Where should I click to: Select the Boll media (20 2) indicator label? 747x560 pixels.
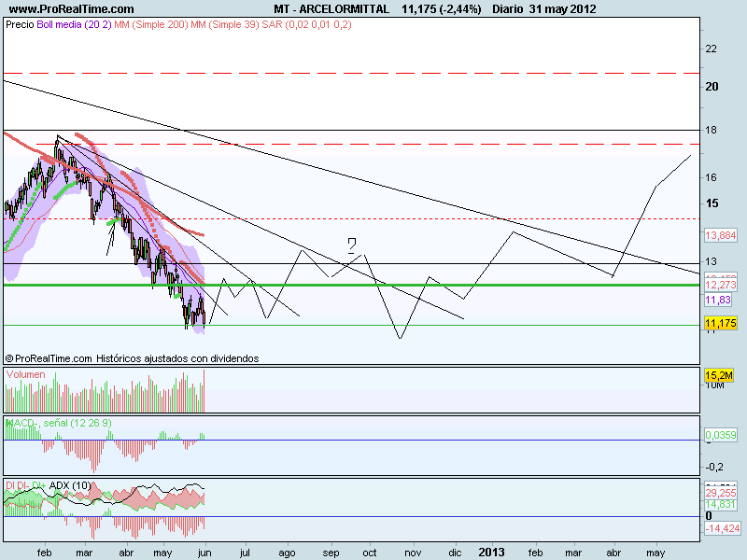74,25
